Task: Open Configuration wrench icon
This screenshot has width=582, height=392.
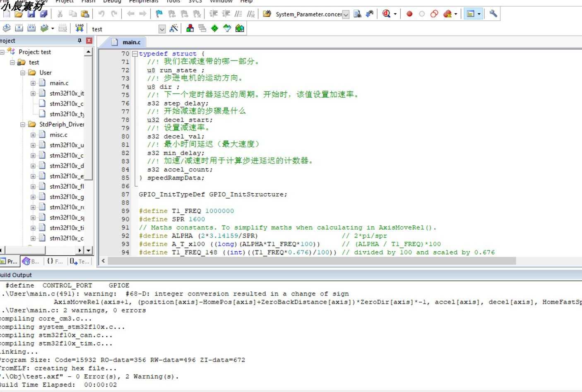Action: click(493, 14)
